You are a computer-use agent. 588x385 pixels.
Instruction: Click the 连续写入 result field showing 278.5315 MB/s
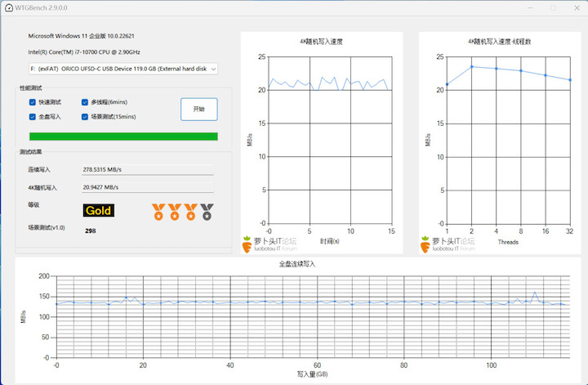147,169
